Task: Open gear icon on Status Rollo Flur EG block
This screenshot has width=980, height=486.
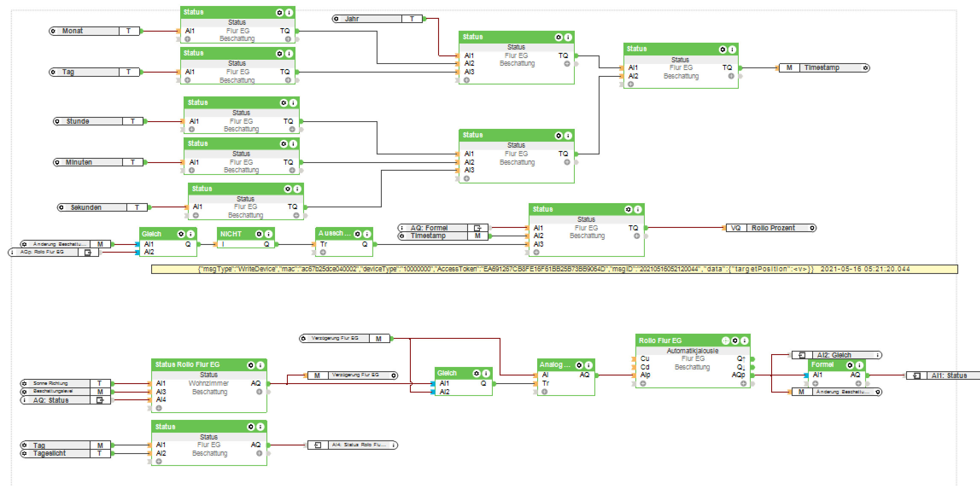Action: point(251,365)
